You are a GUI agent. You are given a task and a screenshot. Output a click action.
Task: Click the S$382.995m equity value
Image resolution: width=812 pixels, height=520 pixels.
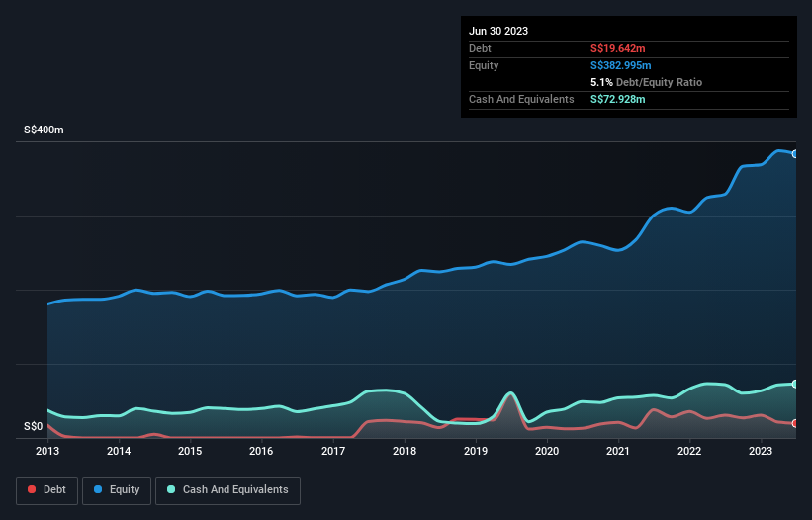click(x=621, y=65)
